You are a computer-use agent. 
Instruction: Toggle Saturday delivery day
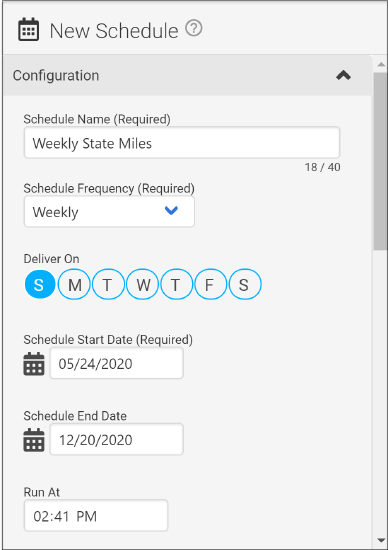[x=245, y=284]
